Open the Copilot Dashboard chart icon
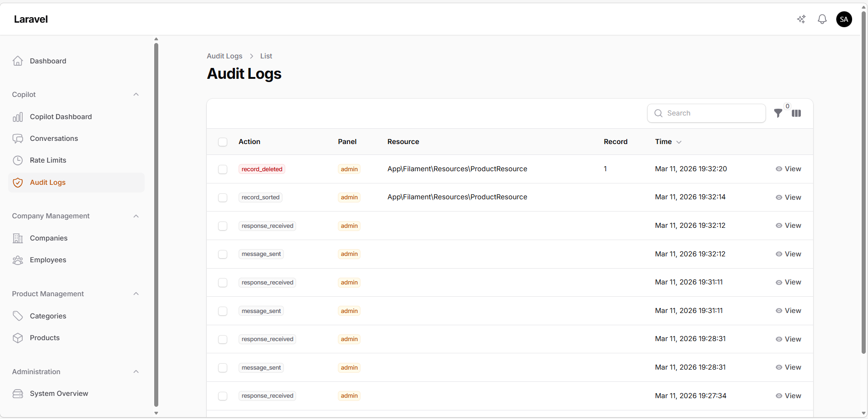 pos(18,116)
